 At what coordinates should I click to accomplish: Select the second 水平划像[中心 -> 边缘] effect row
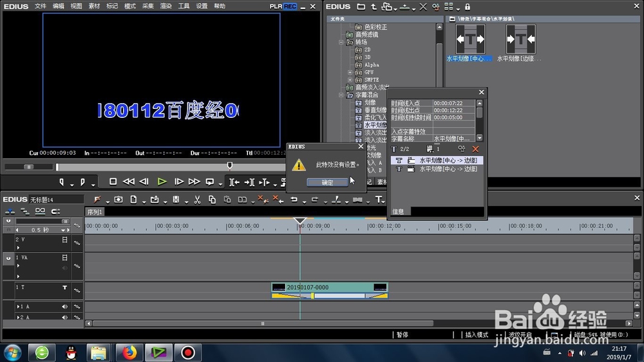click(437, 169)
